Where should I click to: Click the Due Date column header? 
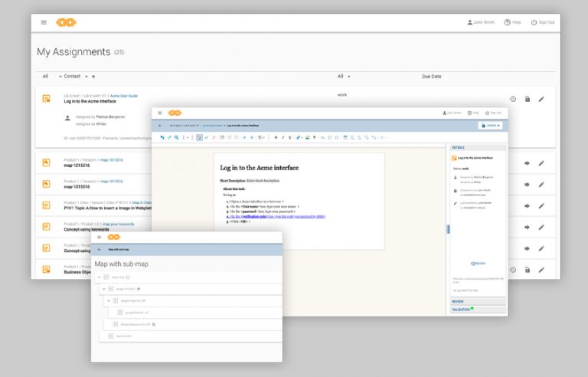tap(432, 76)
